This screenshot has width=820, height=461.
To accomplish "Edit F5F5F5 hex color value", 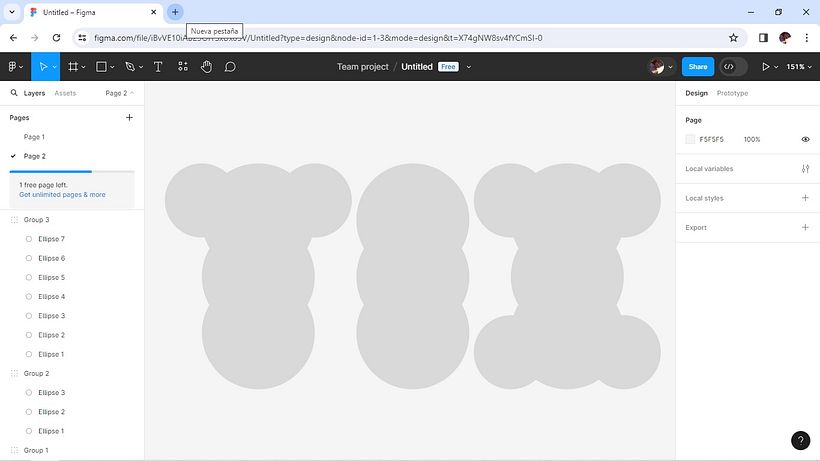I will [x=711, y=140].
